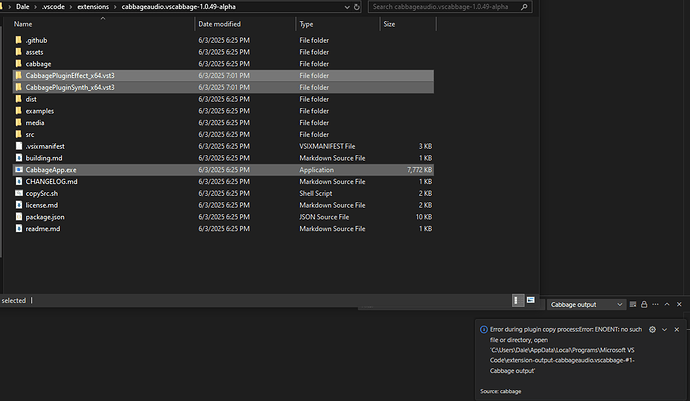The image size is (690, 401).
Task: Expand the chevron after .vscode breadcrumb
Action: (x=70, y=7)
